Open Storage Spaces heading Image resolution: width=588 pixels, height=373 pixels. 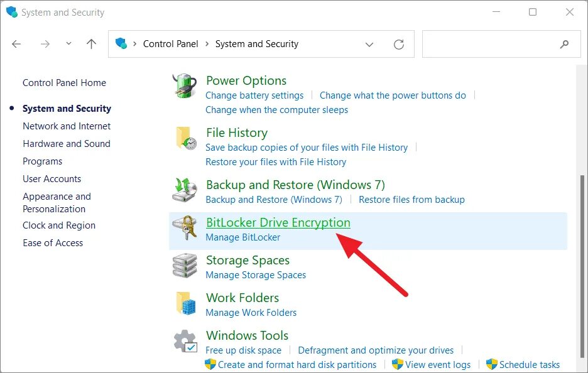point(248,260)
